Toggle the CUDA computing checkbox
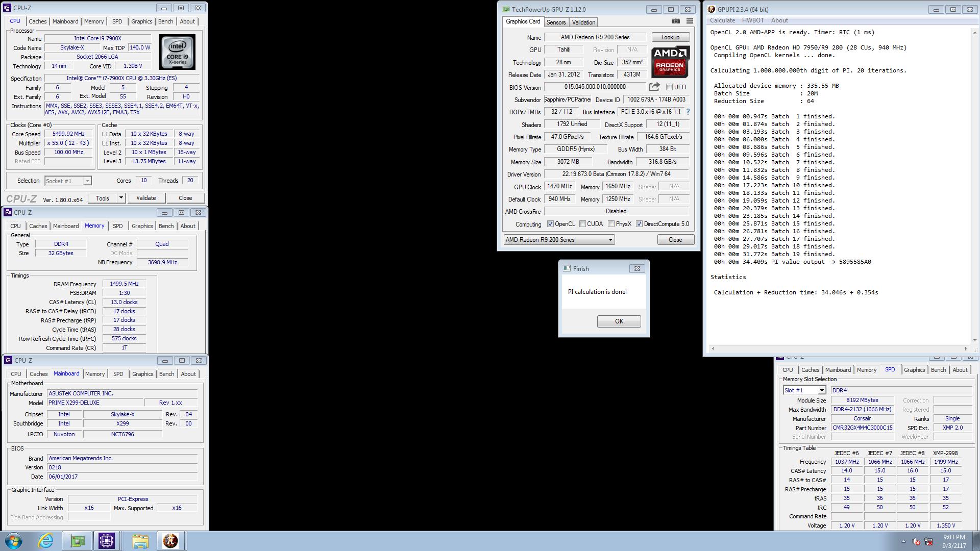980x551 pixels. 582,224
